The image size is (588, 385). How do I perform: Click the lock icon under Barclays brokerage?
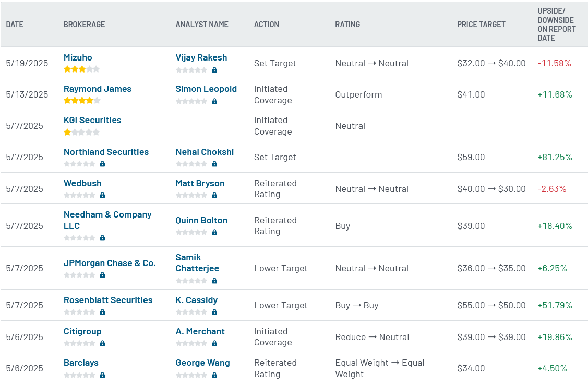tap(102, 375)
